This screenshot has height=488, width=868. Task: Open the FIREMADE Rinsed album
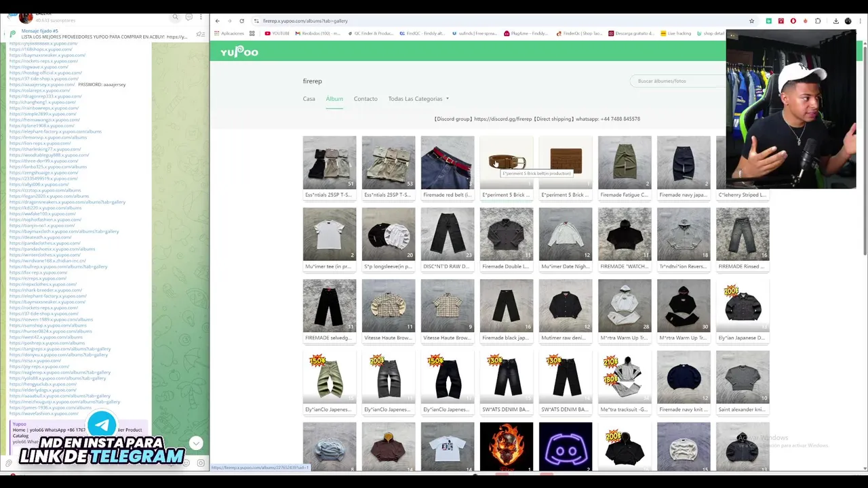coord(742,239)
